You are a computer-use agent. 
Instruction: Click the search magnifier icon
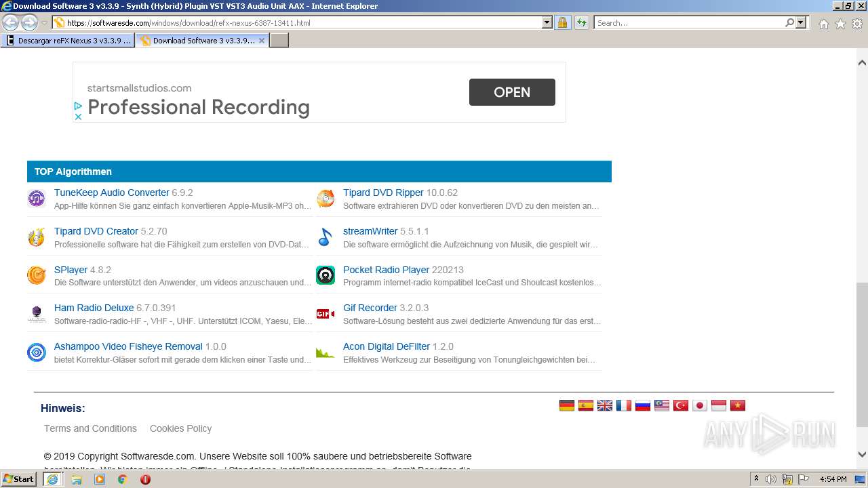pos(789,22)
